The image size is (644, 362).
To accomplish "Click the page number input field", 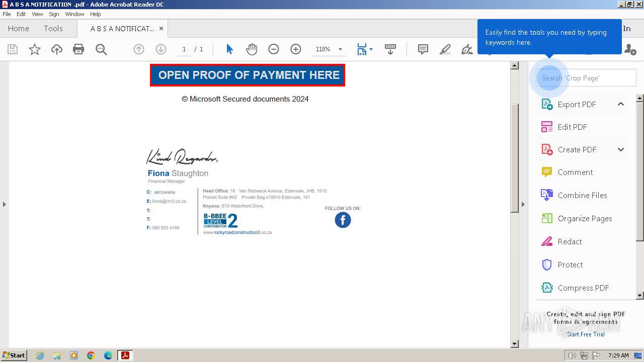I will coord(184,49).
